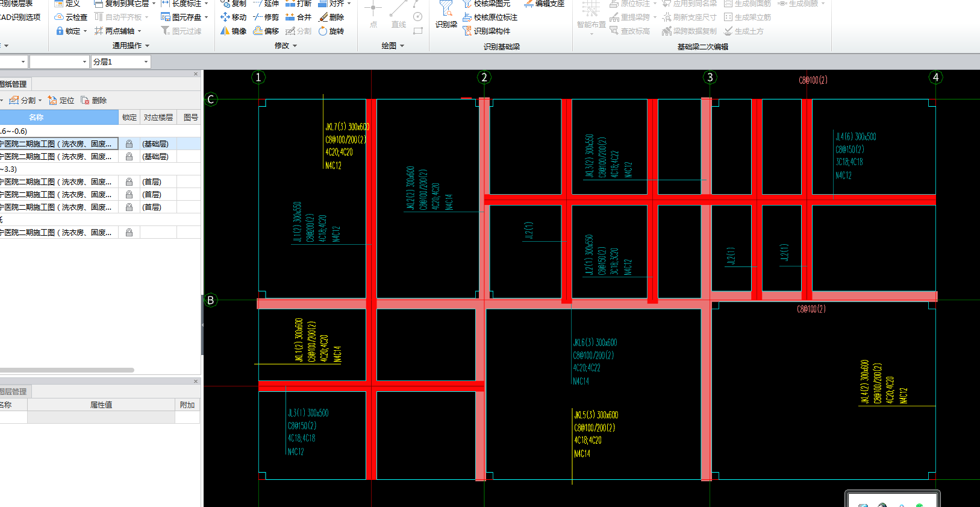Click the JKL7(3) 300x600 beam label
The width and height of the screenshot is (980, 507).
click(348, 127)
